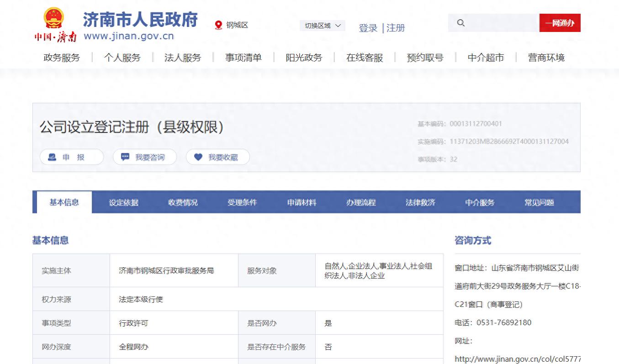Click the 法定本级行使 cell
This screenshot has width=619, height=364.
pyautogui.click(x=276, y=300)
